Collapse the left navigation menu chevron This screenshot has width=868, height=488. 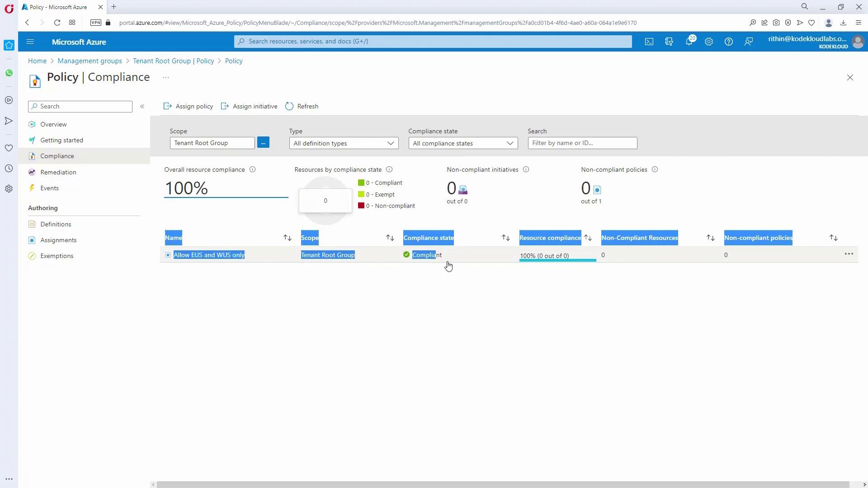click(142, 106)
